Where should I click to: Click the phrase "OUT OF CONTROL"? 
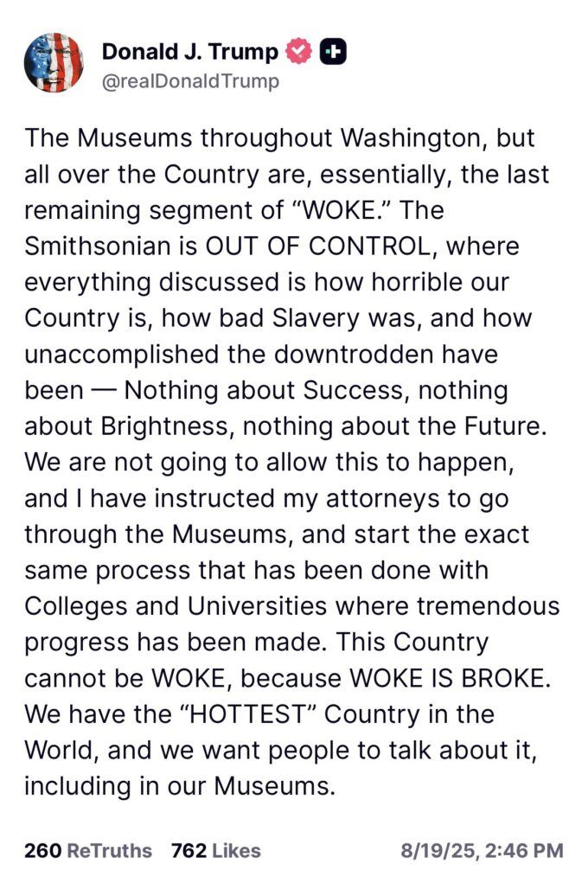[316, 246]
